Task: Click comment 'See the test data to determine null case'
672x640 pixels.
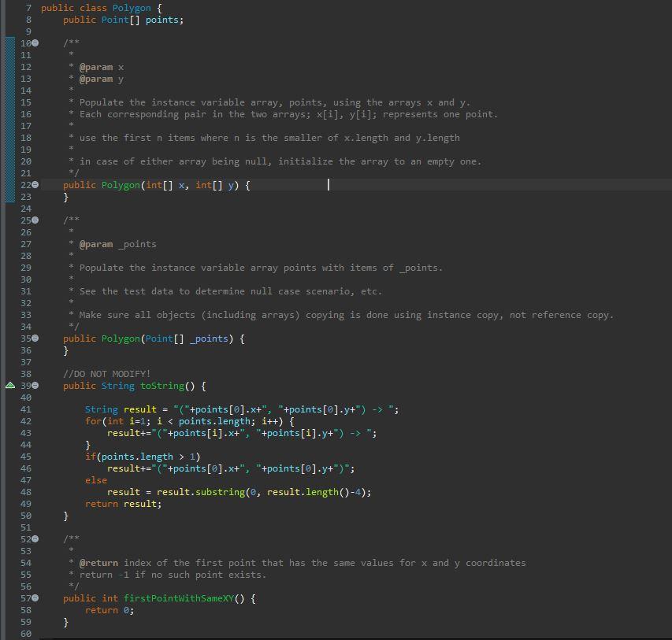Action: pos(231,291)
